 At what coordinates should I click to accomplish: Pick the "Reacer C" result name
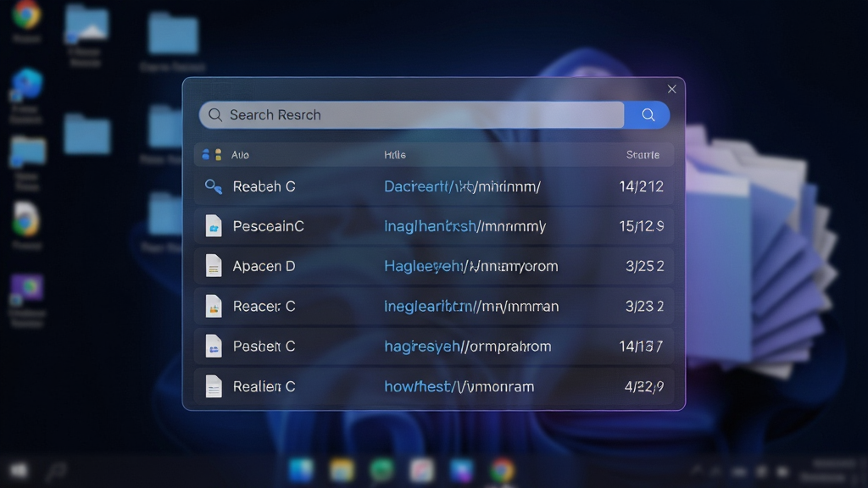tap(264, 306)
